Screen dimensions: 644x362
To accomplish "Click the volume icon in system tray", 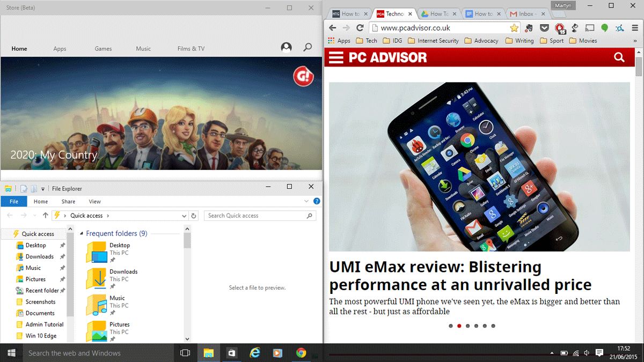I will coord(587,353).
